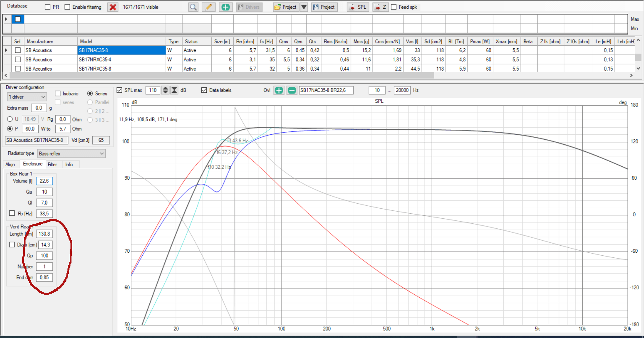This screenshot has height=338, width=644.
Task: Click the pencil edit driver icon
Action: tap(209, 7)
